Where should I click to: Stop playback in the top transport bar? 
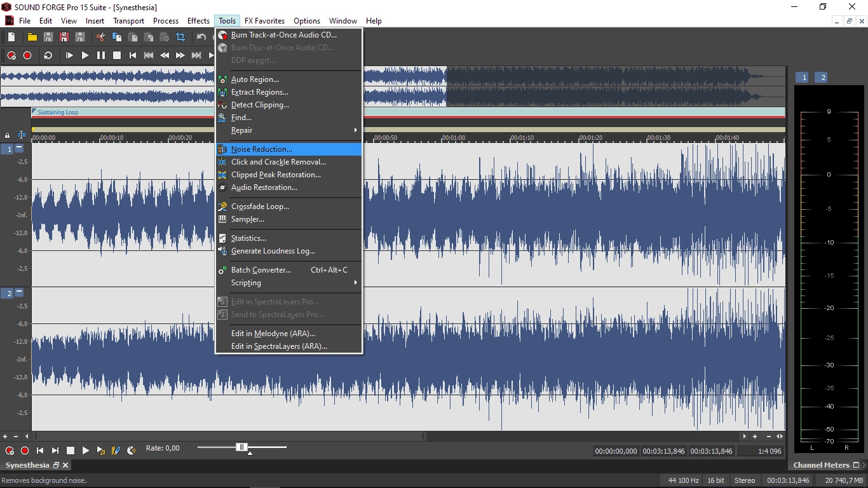[x=117, y=55]
